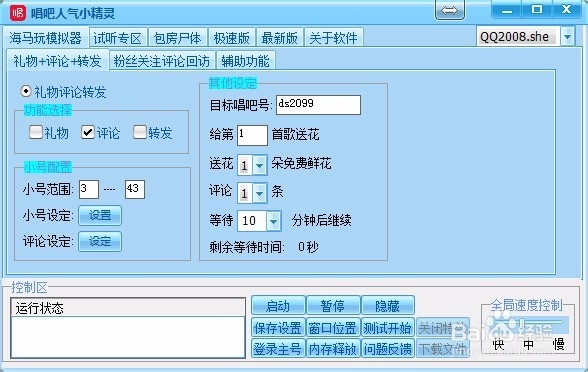
Task: Click the 下载文件 button
Action: pyautogui.click(x=442, y=349)
